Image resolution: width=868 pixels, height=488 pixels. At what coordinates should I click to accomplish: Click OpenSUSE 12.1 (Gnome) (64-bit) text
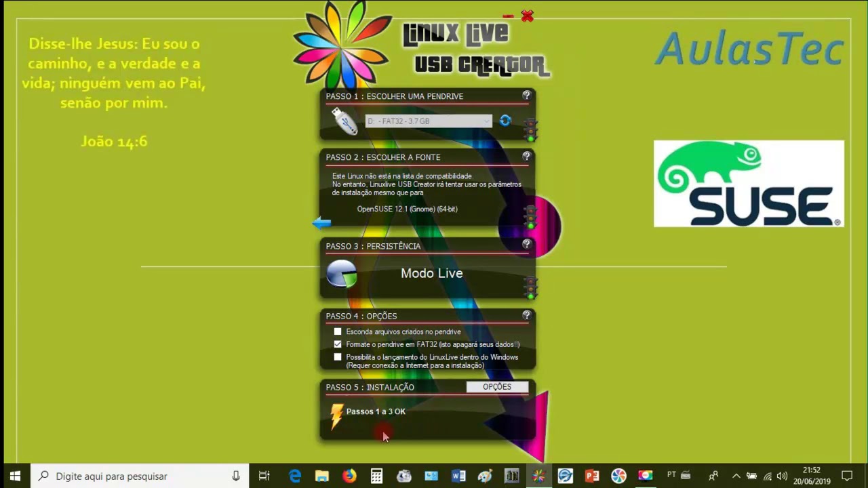[408, 209]
